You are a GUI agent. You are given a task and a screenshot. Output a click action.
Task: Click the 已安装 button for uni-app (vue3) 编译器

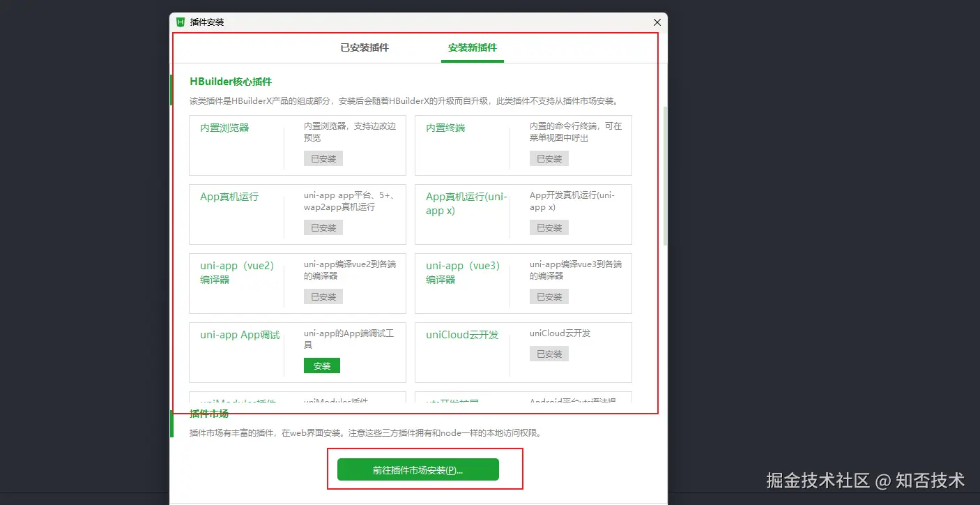tap(549, 296)
